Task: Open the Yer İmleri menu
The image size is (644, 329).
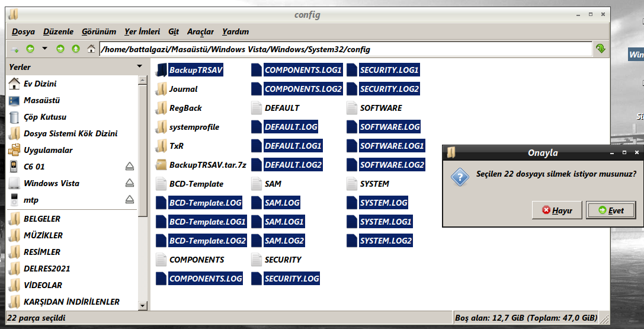Action: coord(142,31)
